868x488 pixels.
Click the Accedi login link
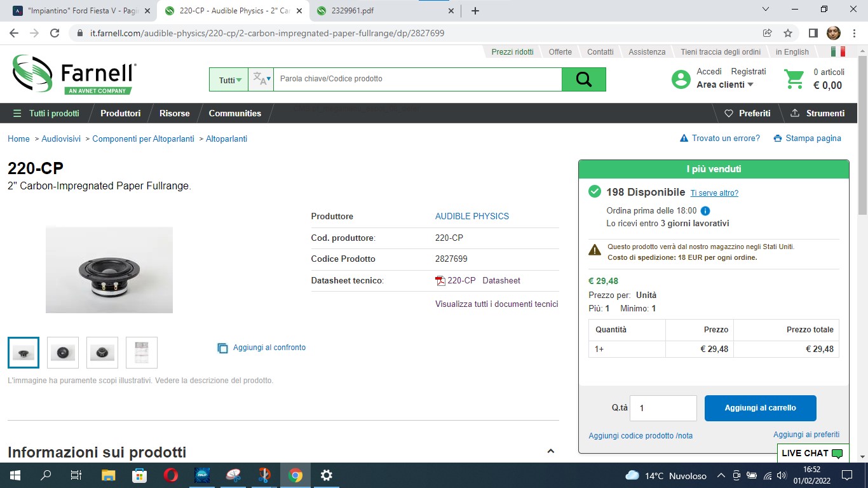pos(709,72)
